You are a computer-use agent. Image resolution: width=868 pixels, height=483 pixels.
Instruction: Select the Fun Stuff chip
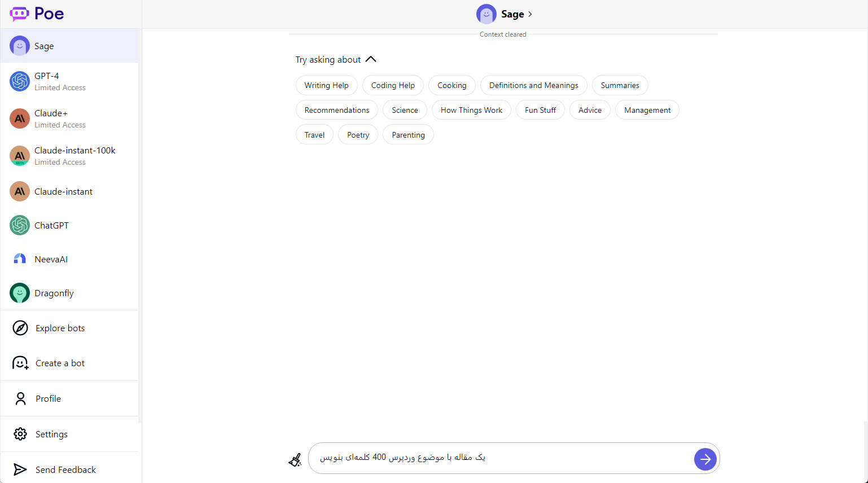(541, 110)
